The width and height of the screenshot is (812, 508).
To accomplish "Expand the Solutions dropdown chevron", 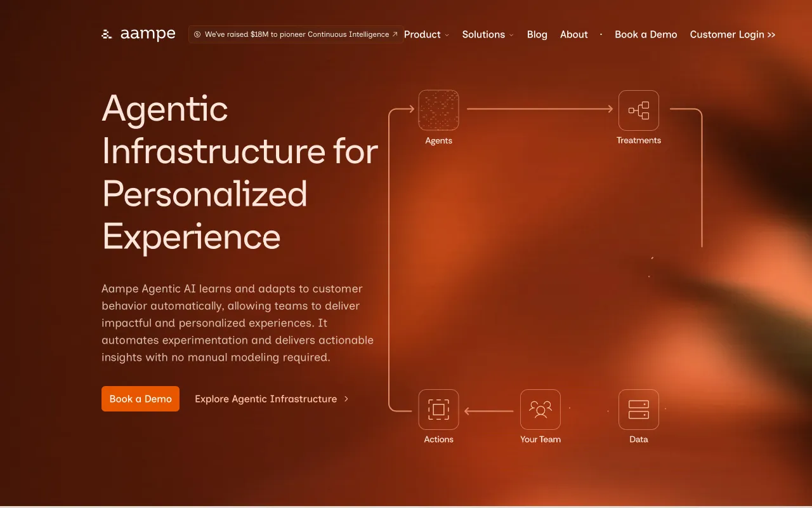I will [x=511, y=35].
